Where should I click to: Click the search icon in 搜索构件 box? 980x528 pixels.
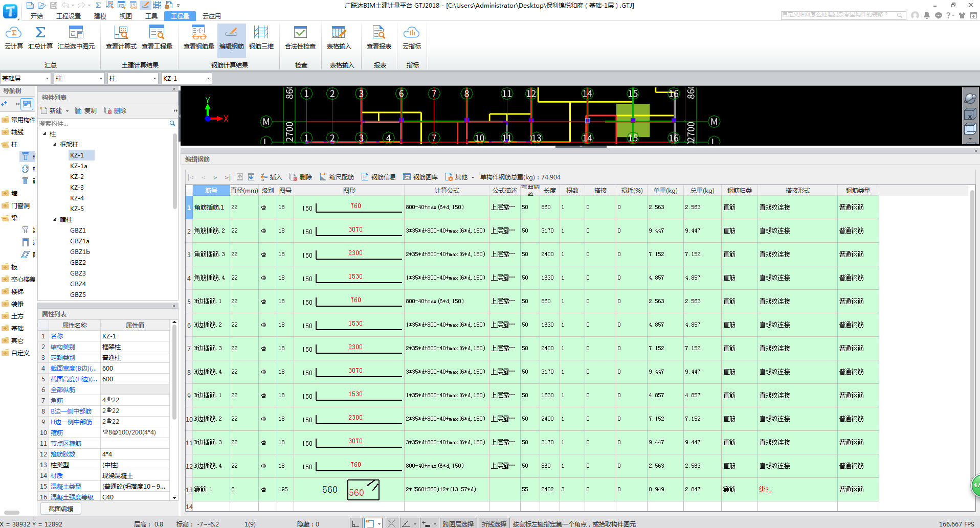[172, 123]
